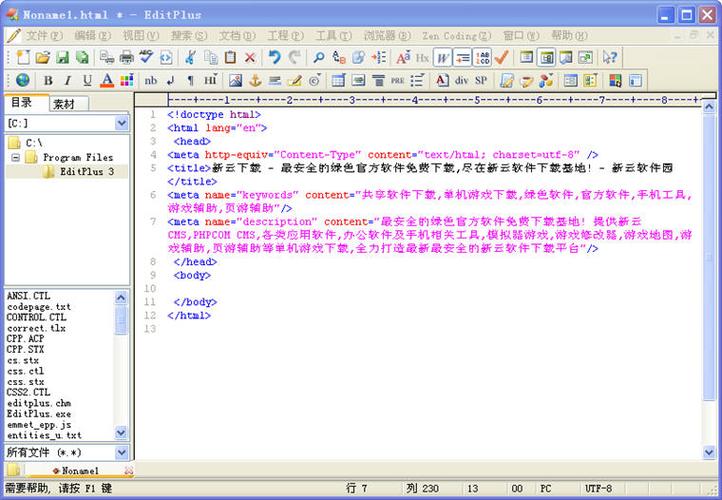722x500 pixels.
Task: Collapse the Program Files tree node
Action: tap(16, 157)
